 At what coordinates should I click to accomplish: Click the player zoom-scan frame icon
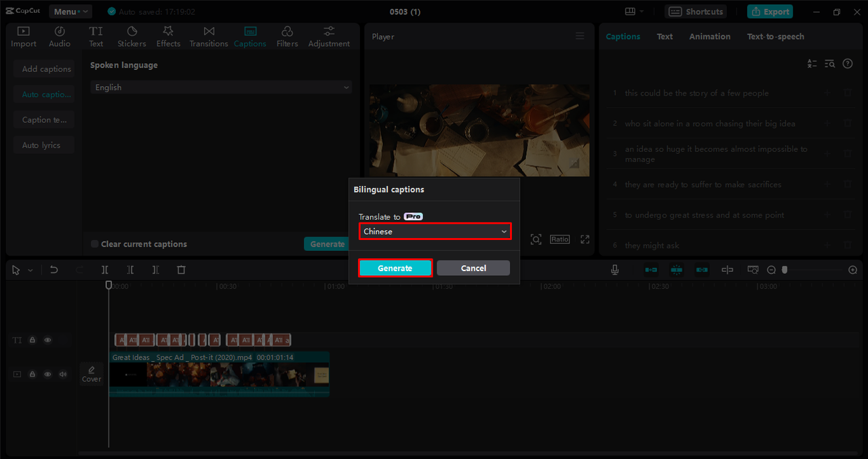536,239
